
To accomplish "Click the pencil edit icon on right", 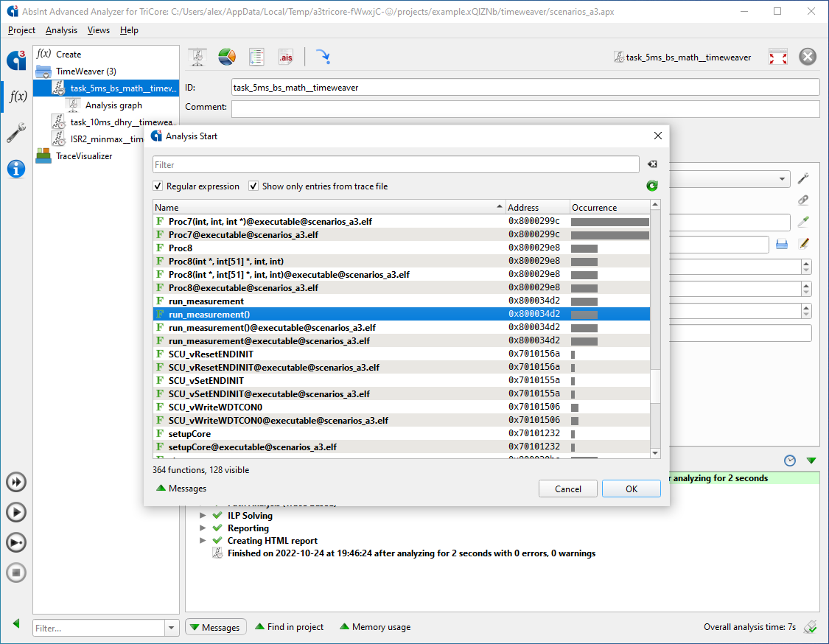I will (x=804, y=244).
